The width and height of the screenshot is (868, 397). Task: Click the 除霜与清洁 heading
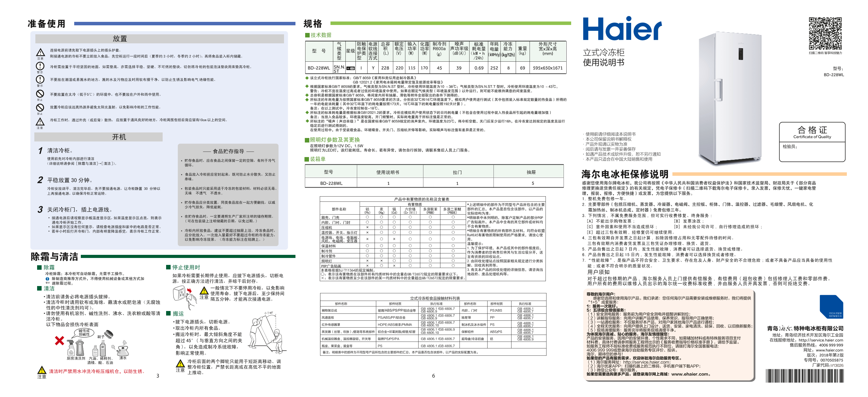coord(54,257)
